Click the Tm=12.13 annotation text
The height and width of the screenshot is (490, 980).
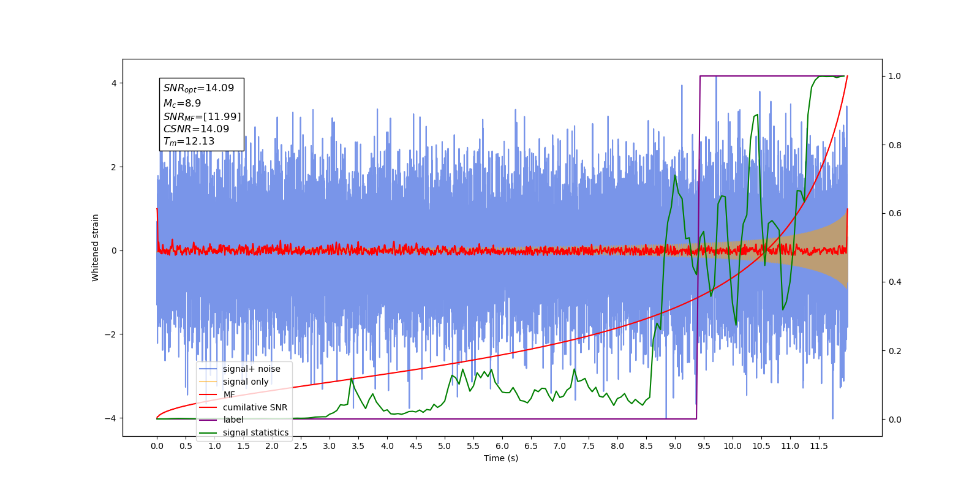[189, 141]
